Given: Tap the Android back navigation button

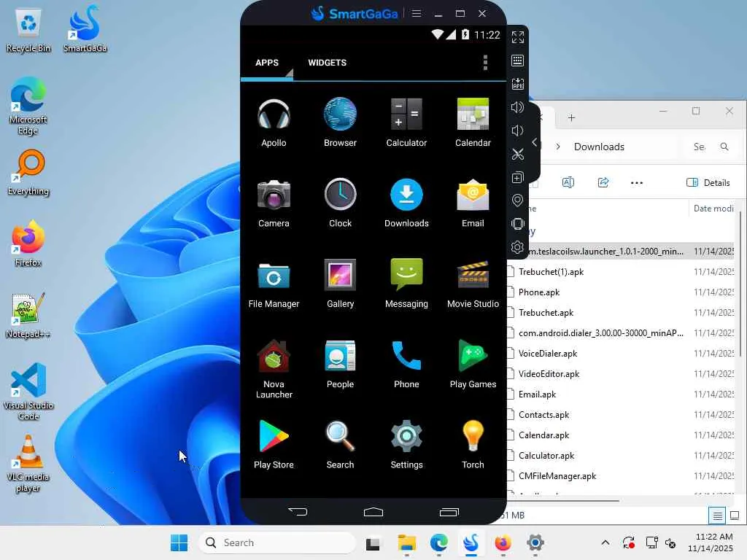Looking at the screenshot, I should pyautogui.click(x=298, y=512).
